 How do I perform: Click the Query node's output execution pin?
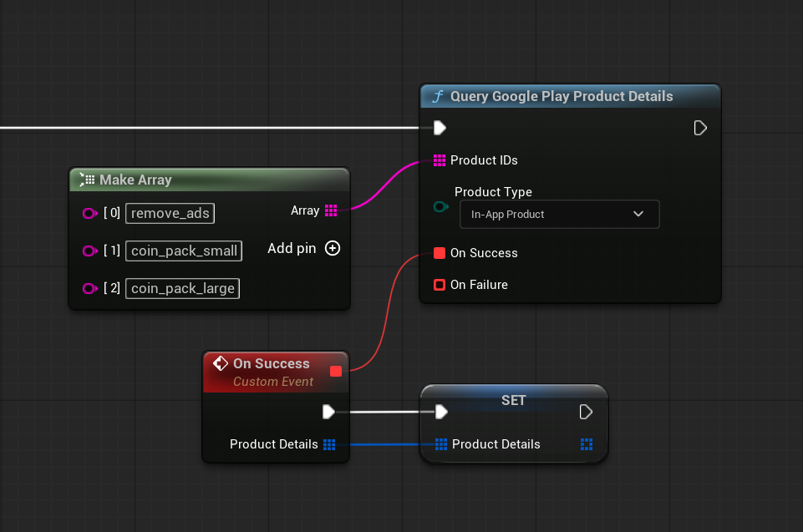[x=700, y=128]
